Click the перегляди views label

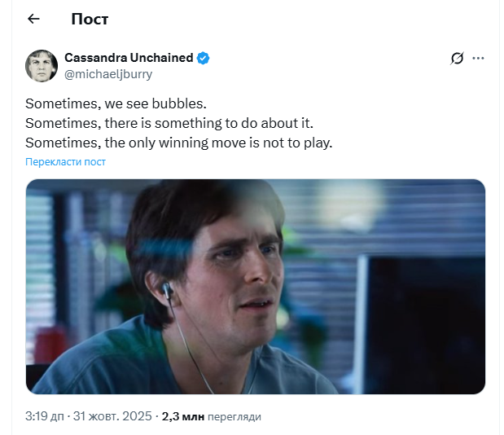(234, 416)
